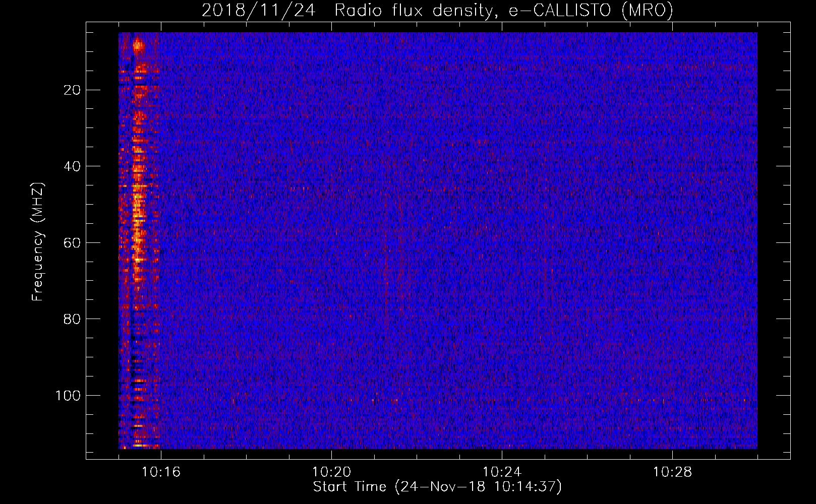This screenshot has height=504, width=816.
Task: Select the 40 MHz frequency tick label
Action: pyautogui.click(x=73, y=166)
